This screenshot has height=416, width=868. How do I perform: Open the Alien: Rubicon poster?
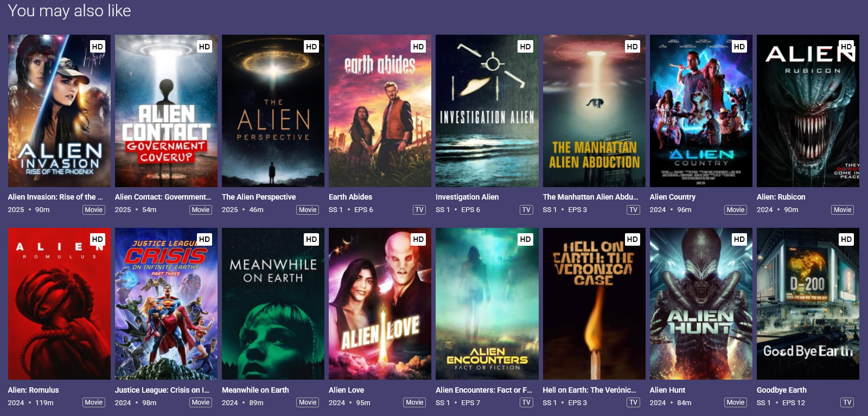point(808,111)
